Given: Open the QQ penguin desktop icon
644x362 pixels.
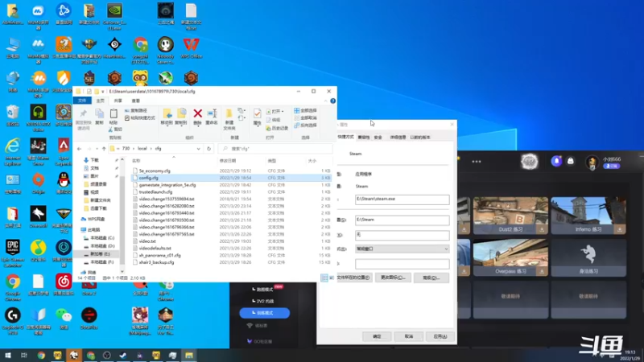Looking at the screenshot, I should coord(64,184).
